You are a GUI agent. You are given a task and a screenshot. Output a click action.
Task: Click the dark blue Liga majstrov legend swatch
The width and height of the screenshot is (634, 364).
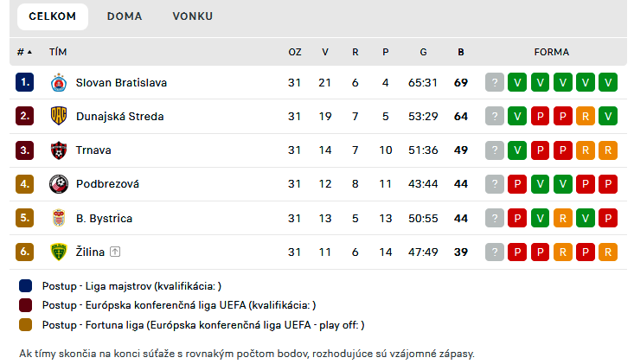pyautogui.click(x=25, y=285)
